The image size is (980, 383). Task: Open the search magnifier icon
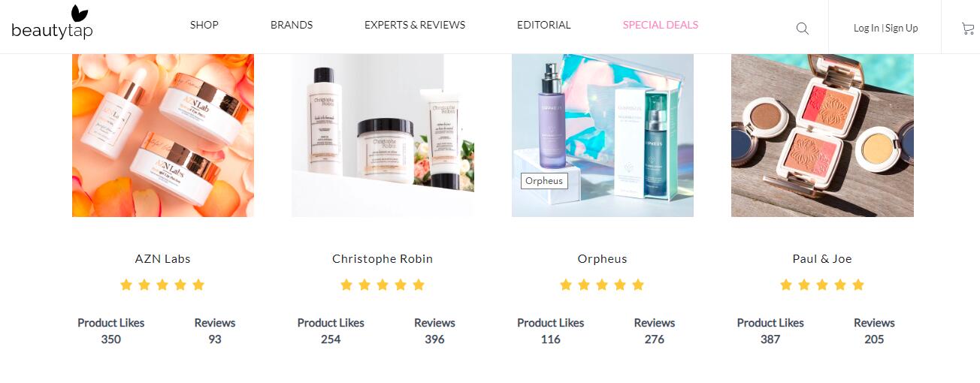click(x=803, y=29)
